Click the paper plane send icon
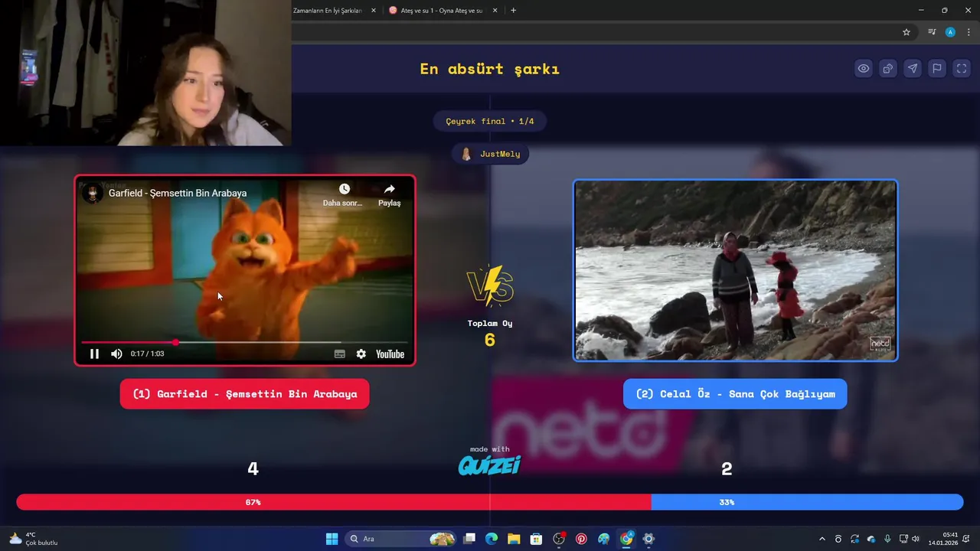This screenshot has width=980, height=551. (x=913, y=69)
